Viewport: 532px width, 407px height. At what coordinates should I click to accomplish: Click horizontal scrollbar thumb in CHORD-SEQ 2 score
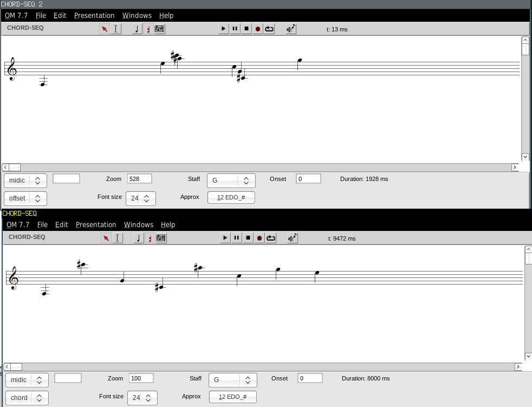[x=15, y=167]
